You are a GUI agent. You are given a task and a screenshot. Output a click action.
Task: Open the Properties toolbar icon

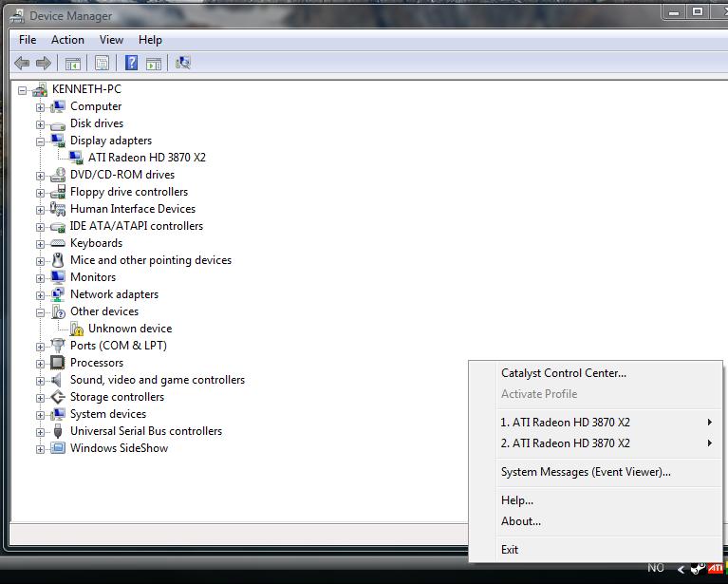coord(102,63)
